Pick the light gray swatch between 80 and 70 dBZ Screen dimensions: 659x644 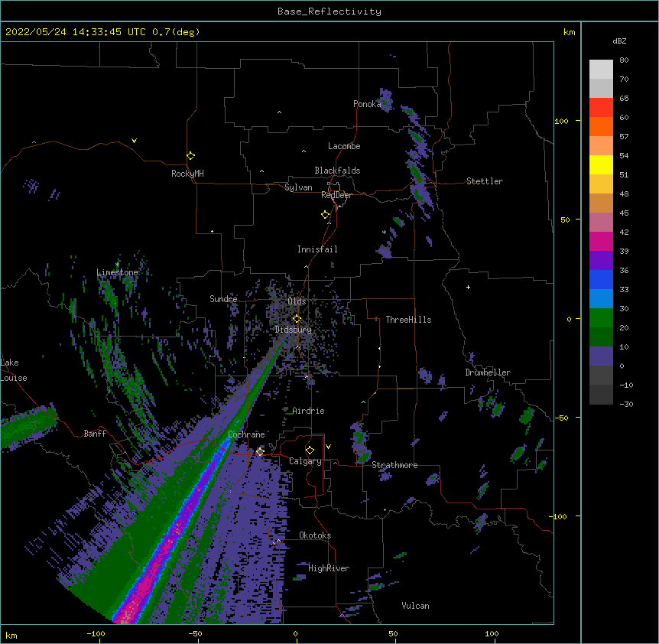(x=601, y=70)
